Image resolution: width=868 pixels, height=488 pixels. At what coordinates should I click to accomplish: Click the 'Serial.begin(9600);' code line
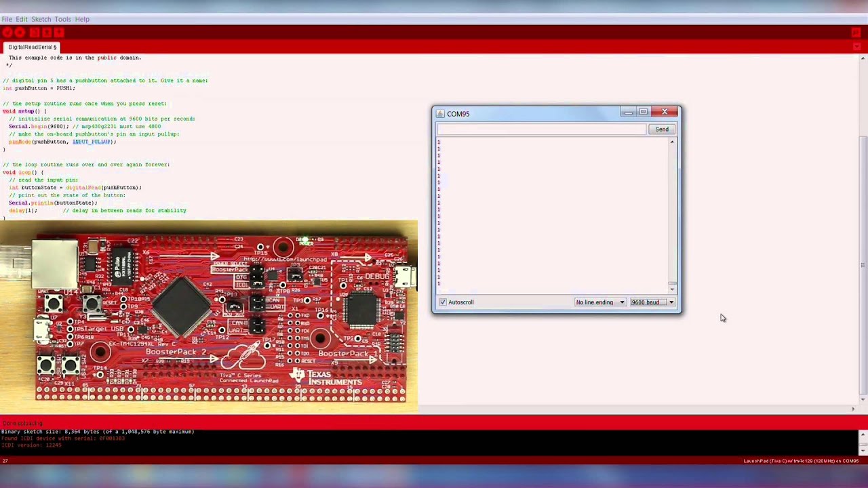38,126
